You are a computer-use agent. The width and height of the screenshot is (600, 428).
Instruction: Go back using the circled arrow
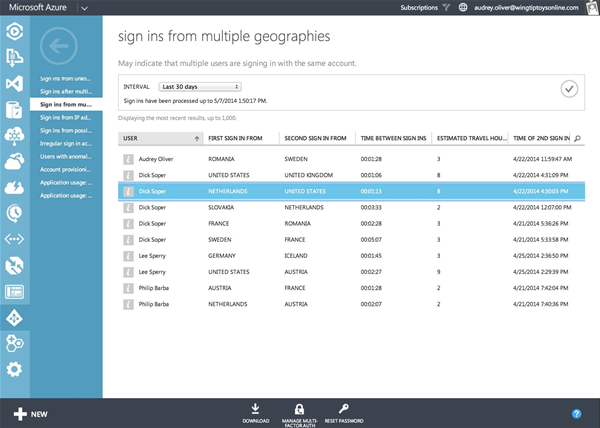point(59,46)
